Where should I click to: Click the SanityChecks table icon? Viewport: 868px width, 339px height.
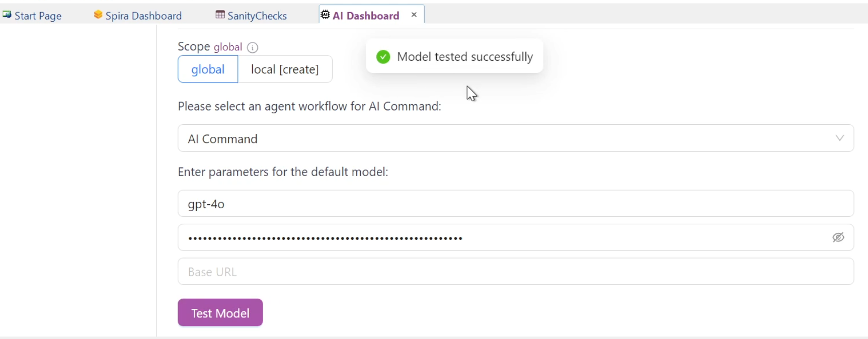pyautogui.click(x=220, y=15)
